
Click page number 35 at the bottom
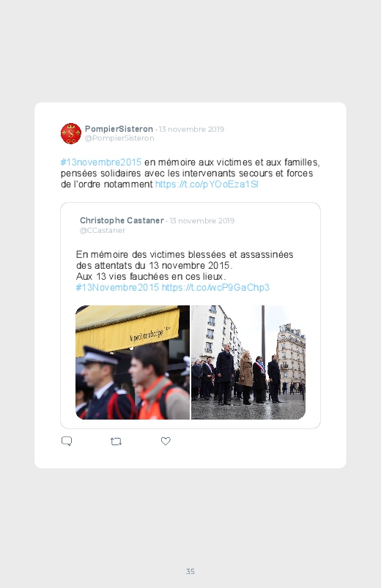[x=190, y=571]
